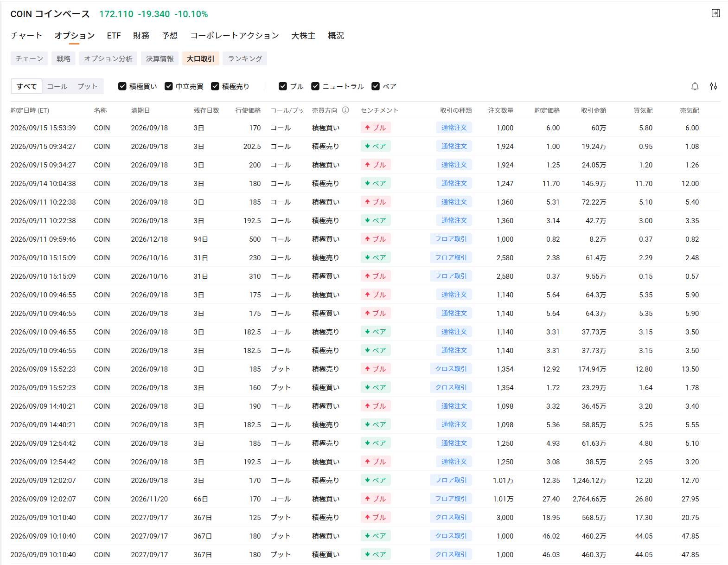Viewport: 728px width, 565px height.
Task: Filter list by コール only
Action: coord(57,86)
